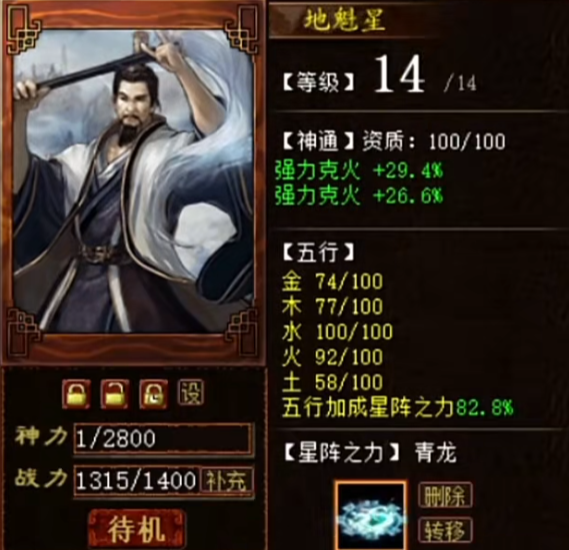Click the 待机 standby button
The height and width of the screenshot is (550, 569).
coord(136,529)
